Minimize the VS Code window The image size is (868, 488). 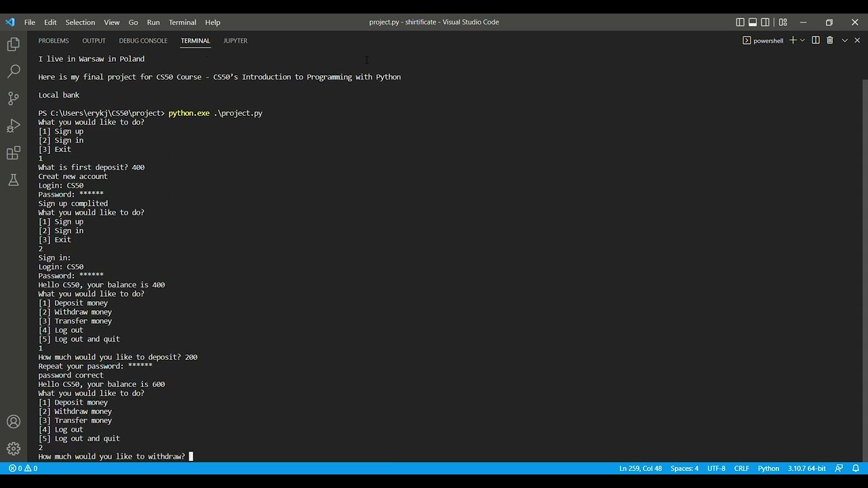click(x=803, y=22)
